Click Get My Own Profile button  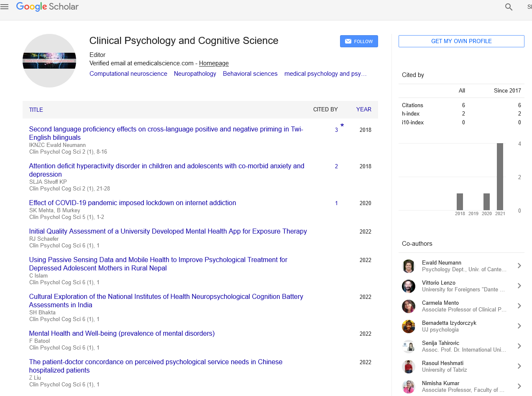461,41
